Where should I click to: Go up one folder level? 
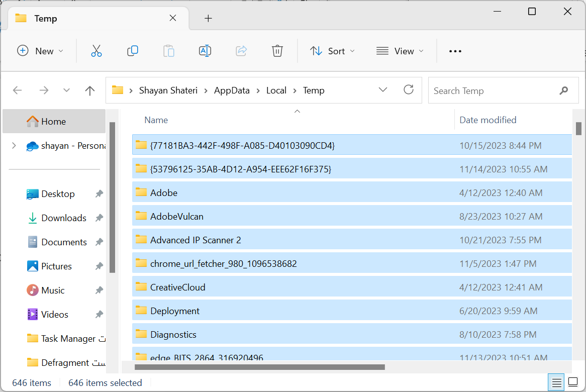pyautogui.click(x=89, y=90)
